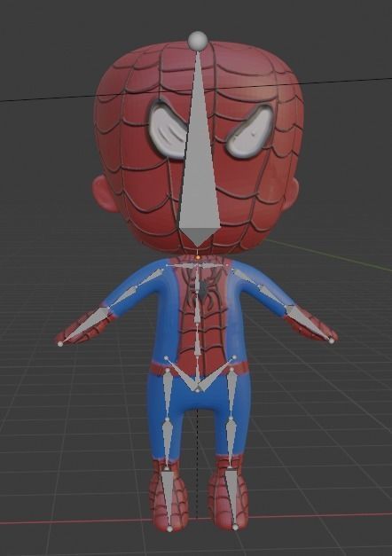This screenshot has height=556, width=392.
Task: Click the knee joint on screen-right leg
Action: (x=231, y=419)
